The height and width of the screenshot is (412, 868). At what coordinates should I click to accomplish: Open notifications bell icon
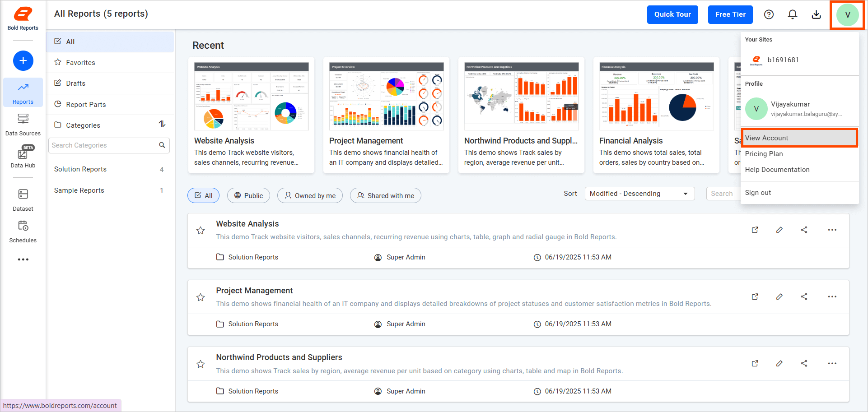pos(793,14)
